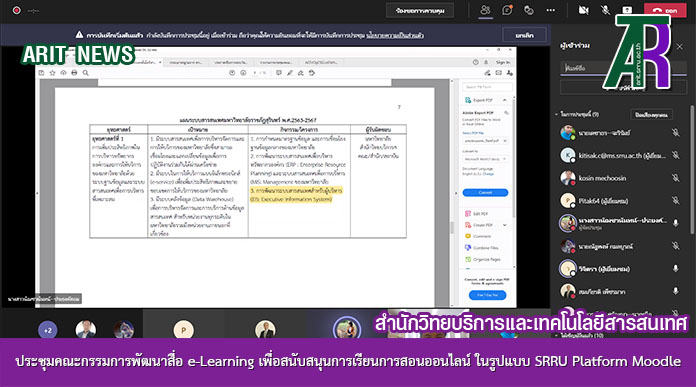696x387 pixels.
Task: Switch to the fourth Acrobat document tab
Action: pyautogui.click(x=276, y=63)
